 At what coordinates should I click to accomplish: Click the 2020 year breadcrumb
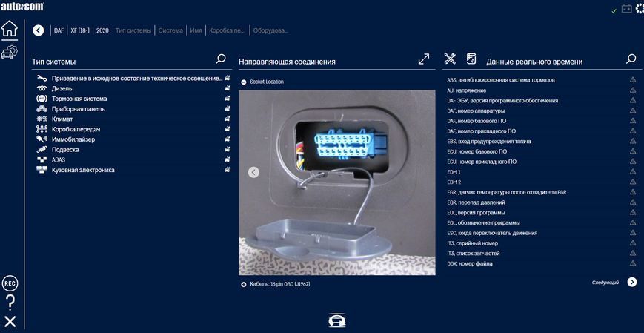pos(103,30)
